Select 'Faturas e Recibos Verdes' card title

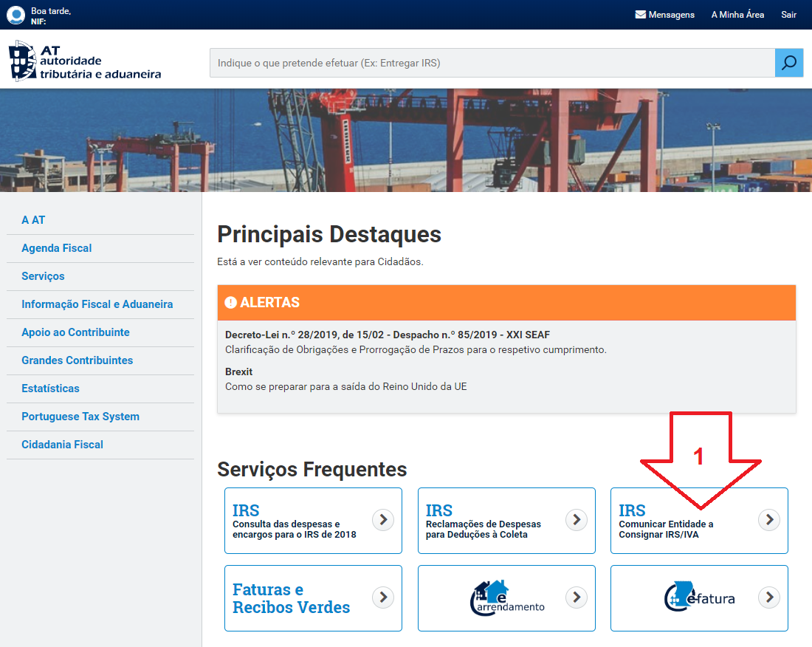[291, 598]
